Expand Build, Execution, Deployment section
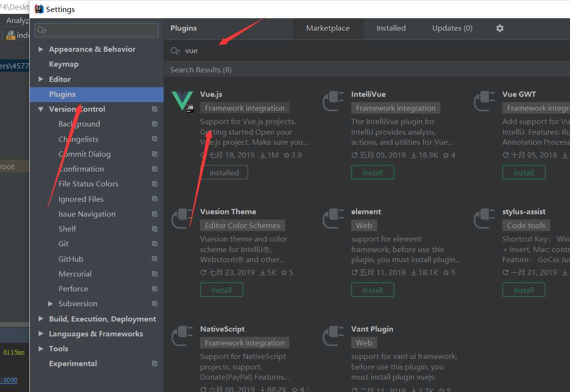The height and width of the screenshot is (392, 570). click(41, 319)
